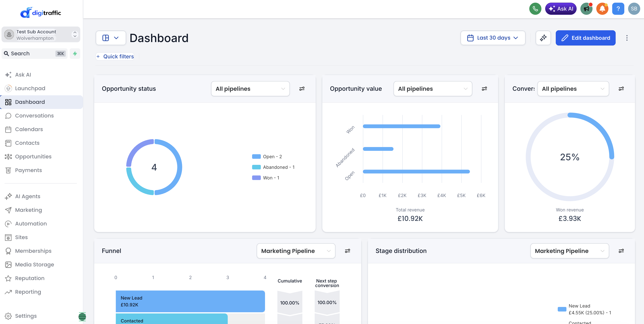Open Payments in the sidebar
Screen dimensions: 644x324
pyautogui.click(x=41, y=170)
